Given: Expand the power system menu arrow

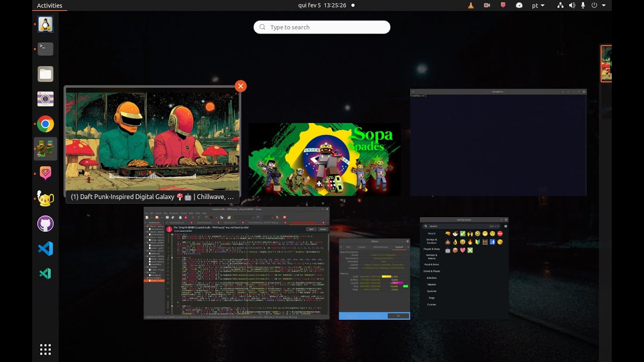Looking at the screenshot, I should (x=604, y=6).
